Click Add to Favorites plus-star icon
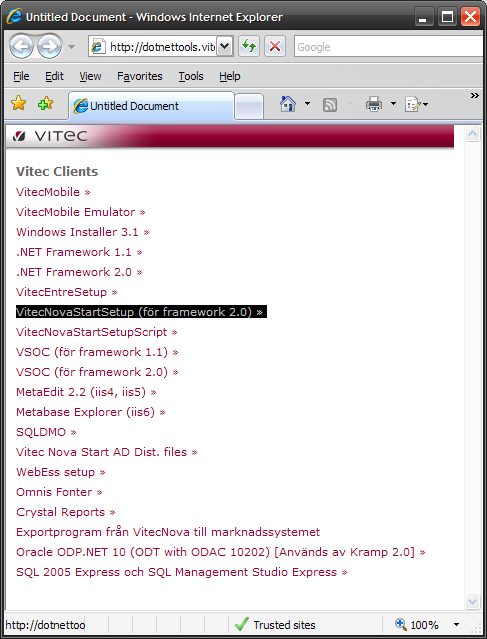Viewport: 487px width, 639px height. click(x=46, y=103)
